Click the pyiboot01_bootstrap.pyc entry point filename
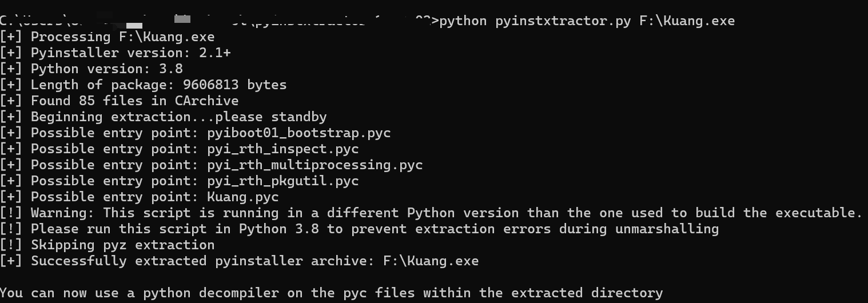Image resolution: width=868 pixels, height=303 pixels. point(299,133)
